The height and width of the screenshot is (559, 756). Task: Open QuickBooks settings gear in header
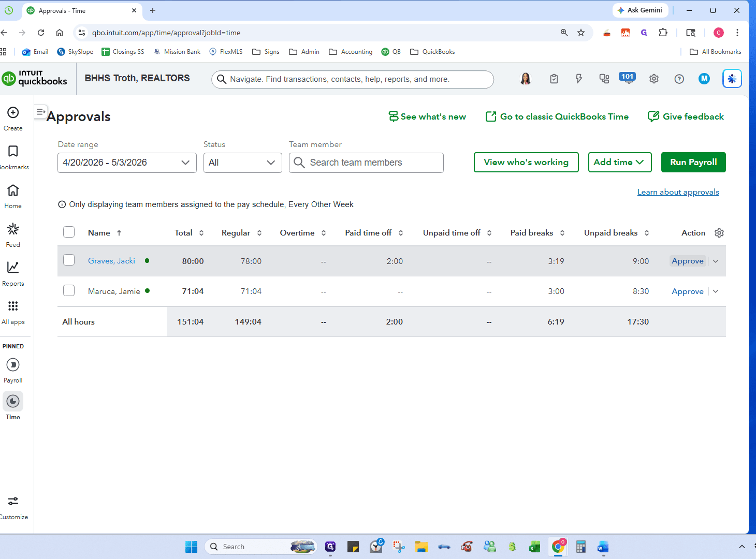[x=654, y=79]
